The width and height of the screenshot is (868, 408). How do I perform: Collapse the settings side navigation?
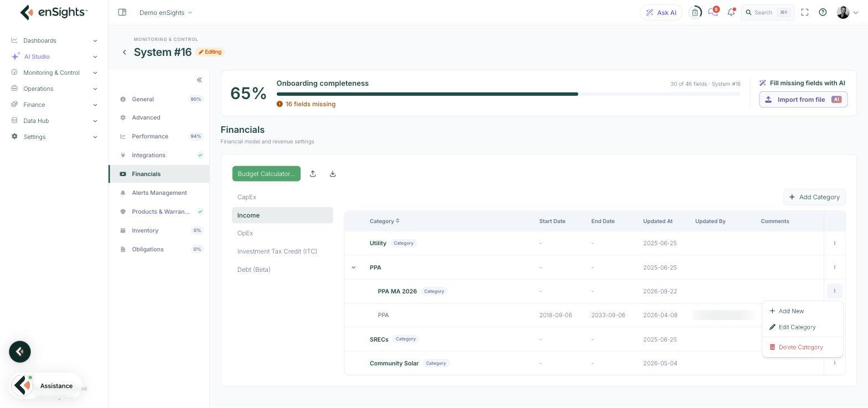[x=199, y=80]
